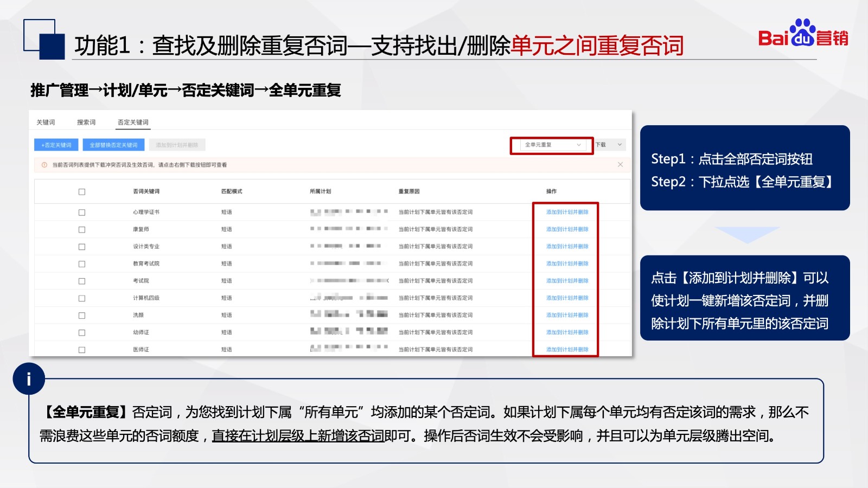Click the keyword cell 教育考试院

click(146, 264)
